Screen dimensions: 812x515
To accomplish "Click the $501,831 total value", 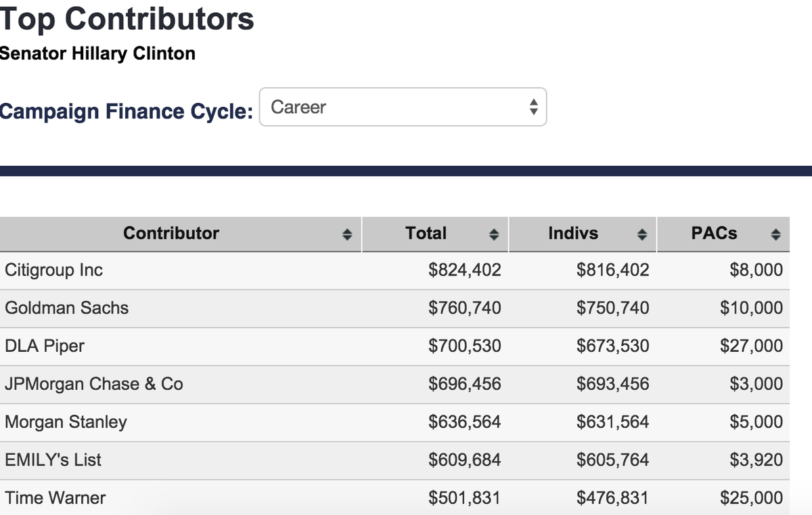I will pos(465,497).
